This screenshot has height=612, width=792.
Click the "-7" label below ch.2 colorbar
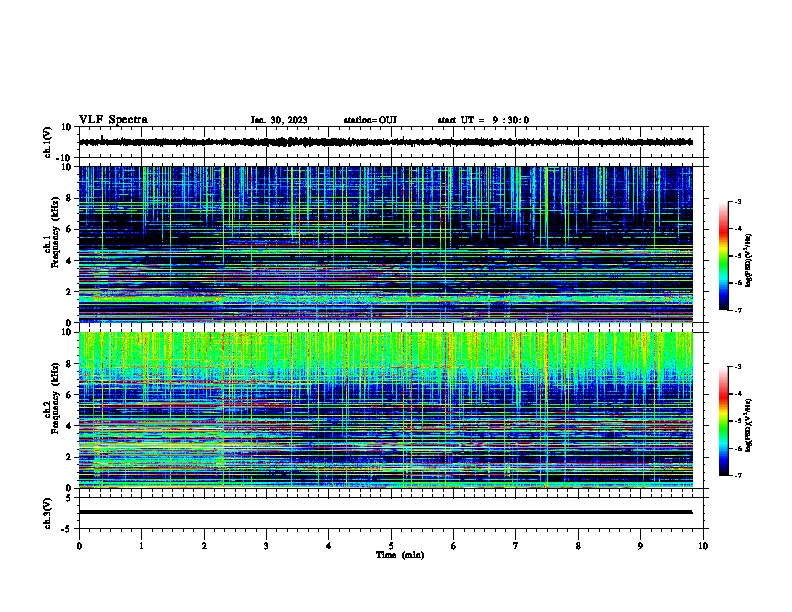(x=738, y=476)
